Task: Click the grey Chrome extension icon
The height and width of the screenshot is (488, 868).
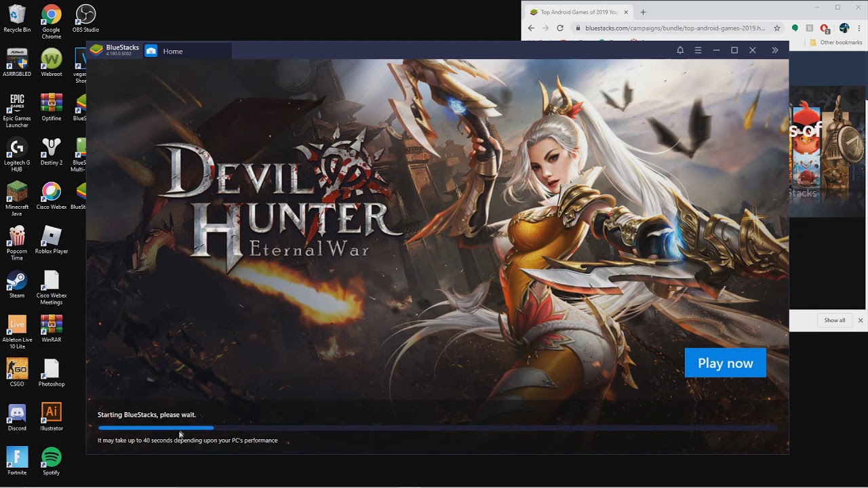Action: (810, 28)
